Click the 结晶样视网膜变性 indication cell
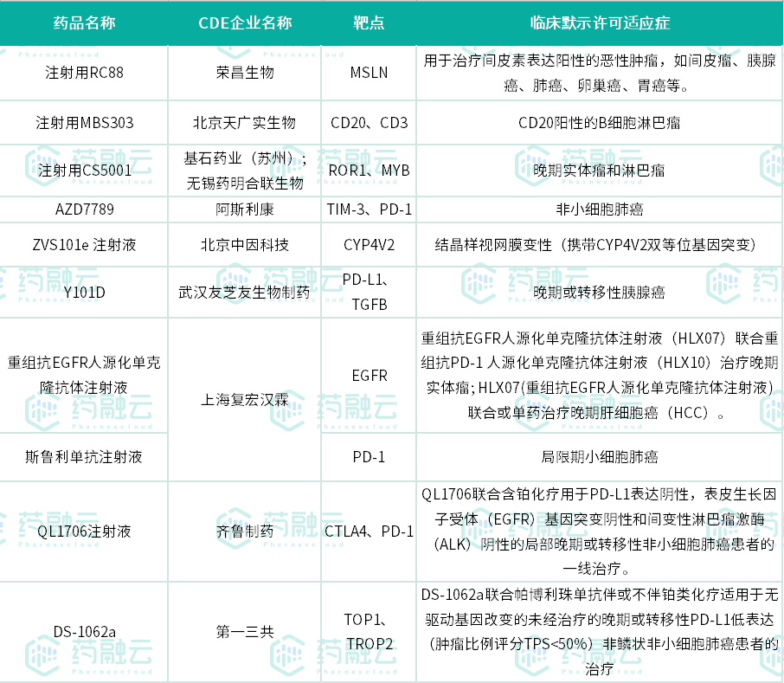This screenshot has height=683, width=784. (600, 245)
